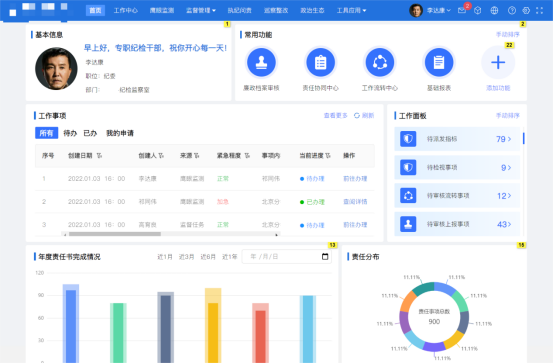Click the 工作面板 vertical scrollbar
This screenshot has height=363, width=553.
pos(524,138)
